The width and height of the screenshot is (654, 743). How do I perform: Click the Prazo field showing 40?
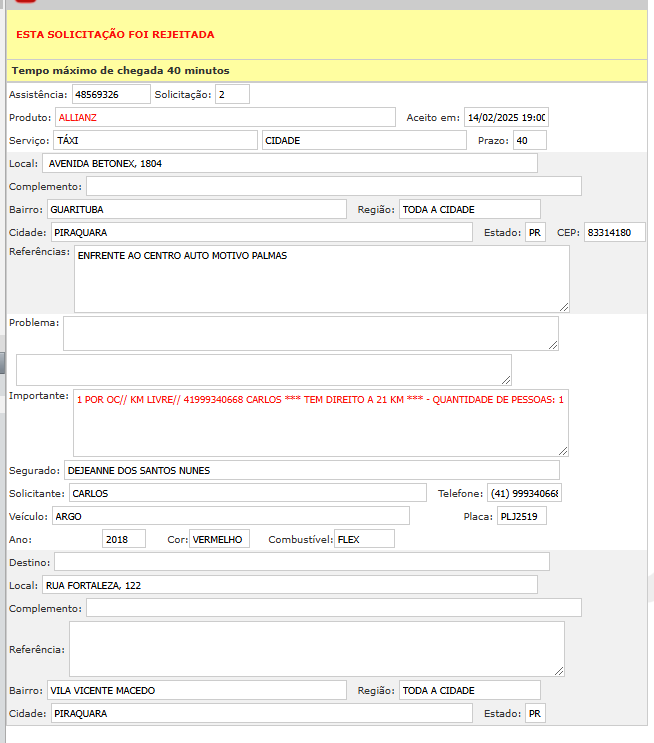coord(529,140)
